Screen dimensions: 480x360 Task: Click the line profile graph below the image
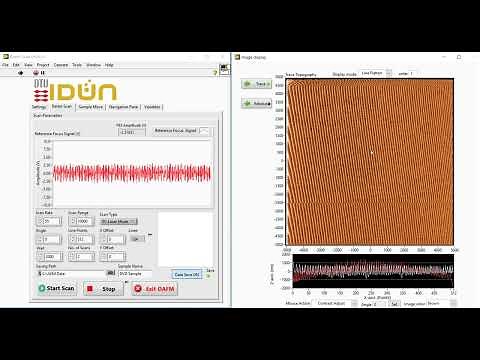click(x=373, y=271)
